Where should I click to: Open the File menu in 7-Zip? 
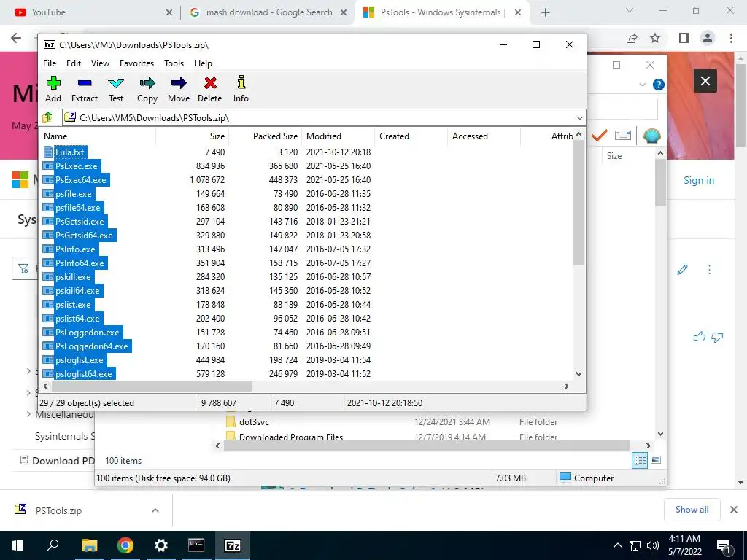coord(50,63)
